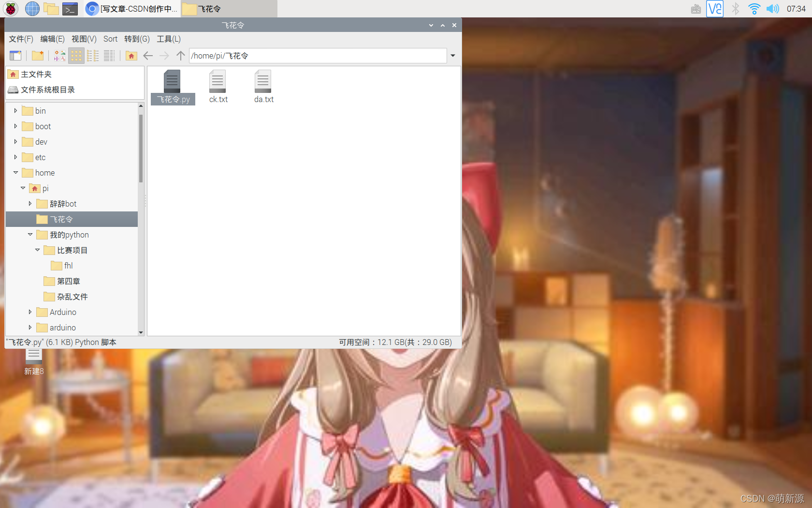Image resolution: width=812 pixels, height=508 pixels.
Task: Click the keyboard tray icon
Action: point(696,9)
